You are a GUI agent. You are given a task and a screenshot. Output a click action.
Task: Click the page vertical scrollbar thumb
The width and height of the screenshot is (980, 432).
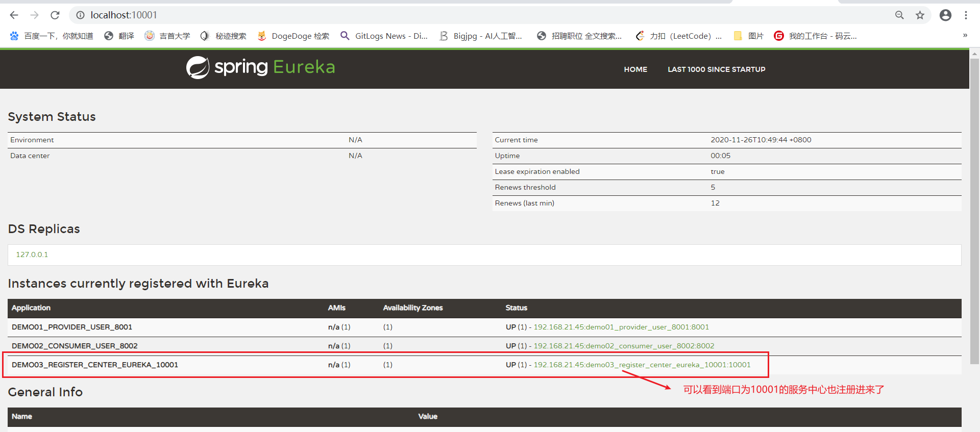point(974,211)
